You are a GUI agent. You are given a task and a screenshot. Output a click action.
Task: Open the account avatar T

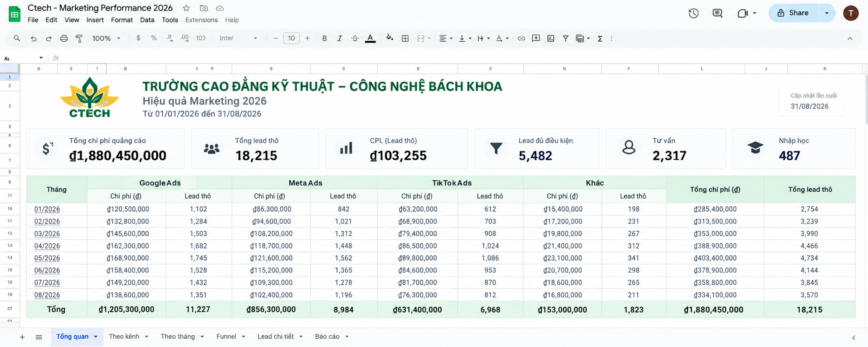click(x=850, y=13)
